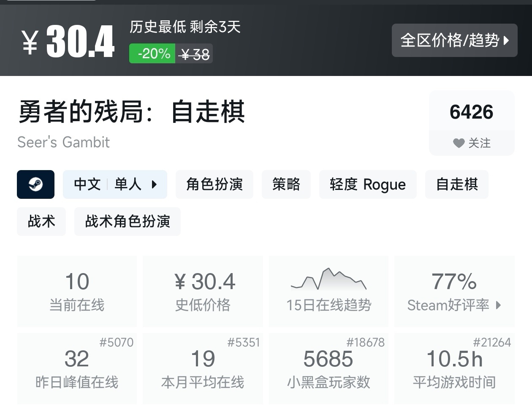Select the 战术角色扮演 tag

point(128,222)
